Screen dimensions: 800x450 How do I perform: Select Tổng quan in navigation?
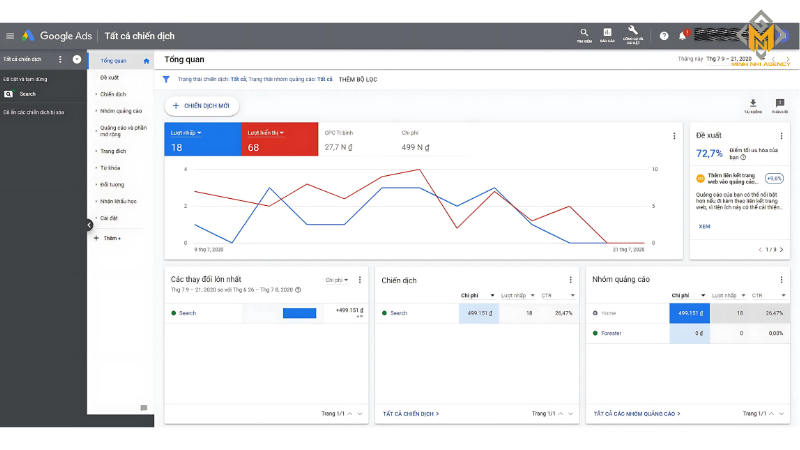tap(113, 61)
